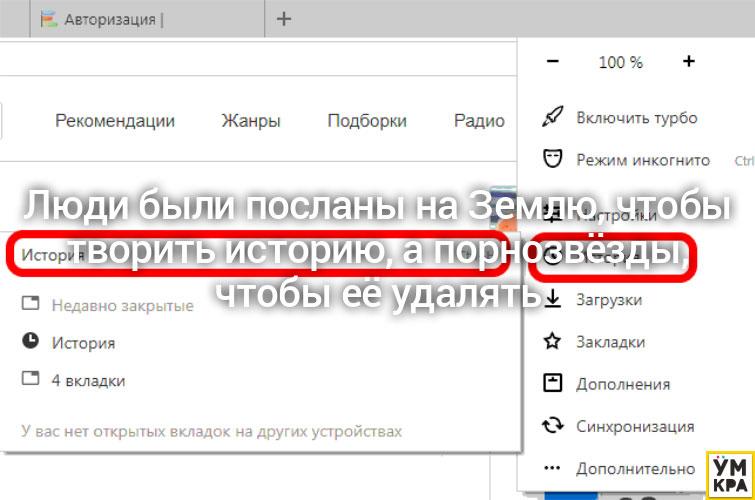
Task: Click the window icon beside 4 вкладки
Action: click(30, 378)
